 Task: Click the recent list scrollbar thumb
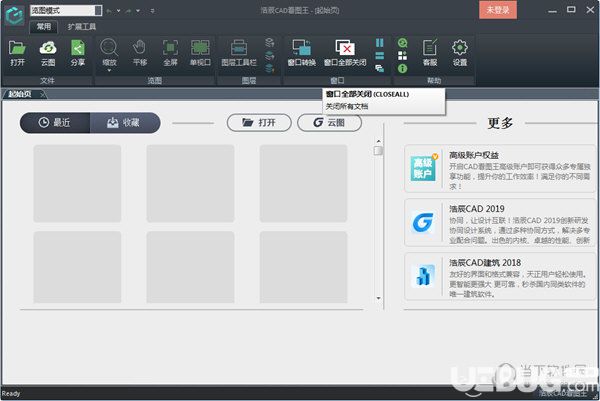pos(378,151)
